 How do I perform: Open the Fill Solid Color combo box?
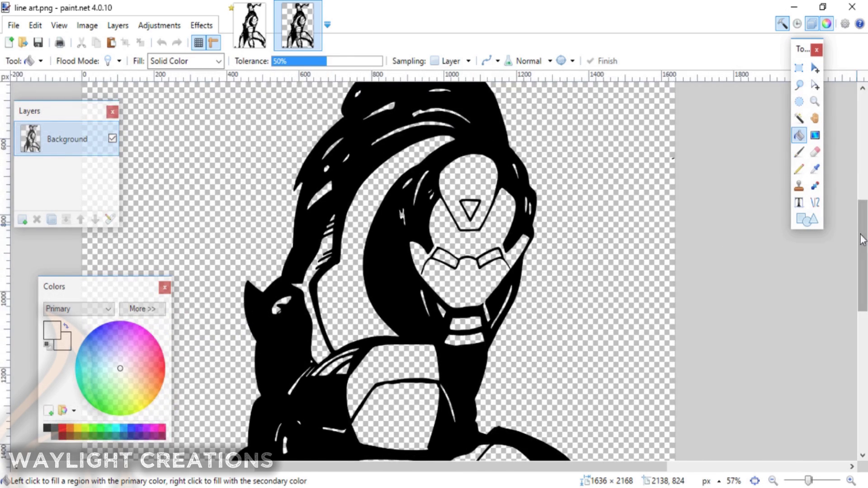point(185,61)
